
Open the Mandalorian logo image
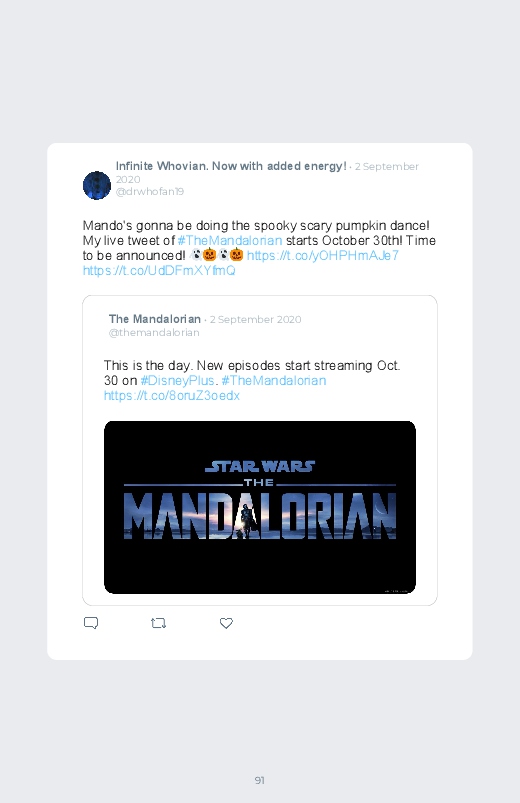pyautogui.click(x=260, y=508)
